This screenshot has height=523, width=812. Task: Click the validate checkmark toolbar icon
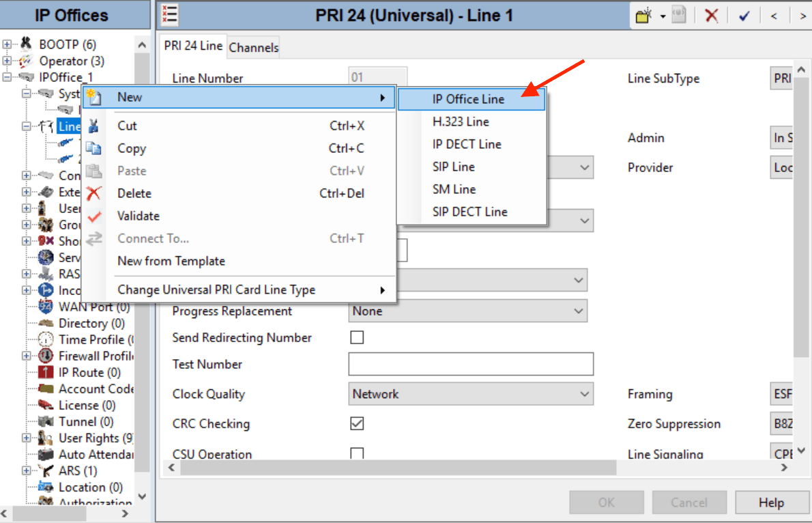click(x=744, y=16)
